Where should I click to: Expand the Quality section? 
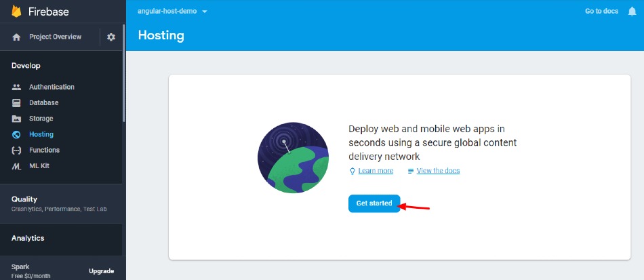pyautogui.click(x=61, y=203)
